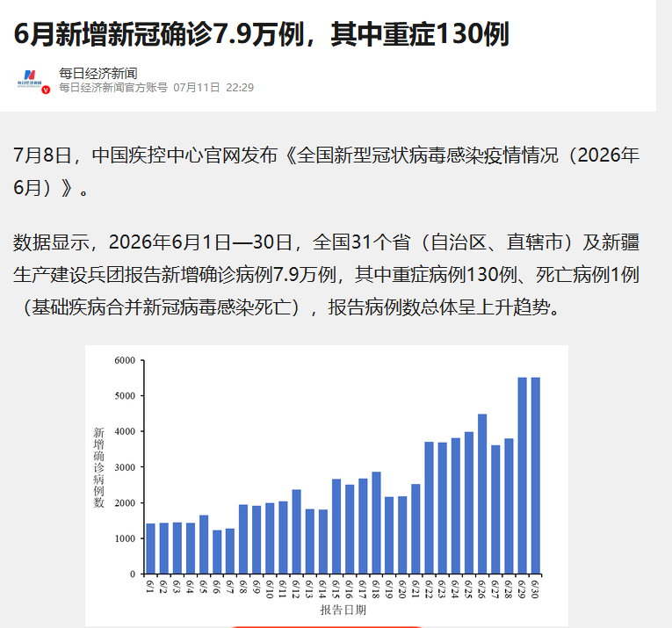Click the 报告日期 x-axis title
Image resolution: width=672 pixels, height=628 pixels.
[x=343, y=610]
